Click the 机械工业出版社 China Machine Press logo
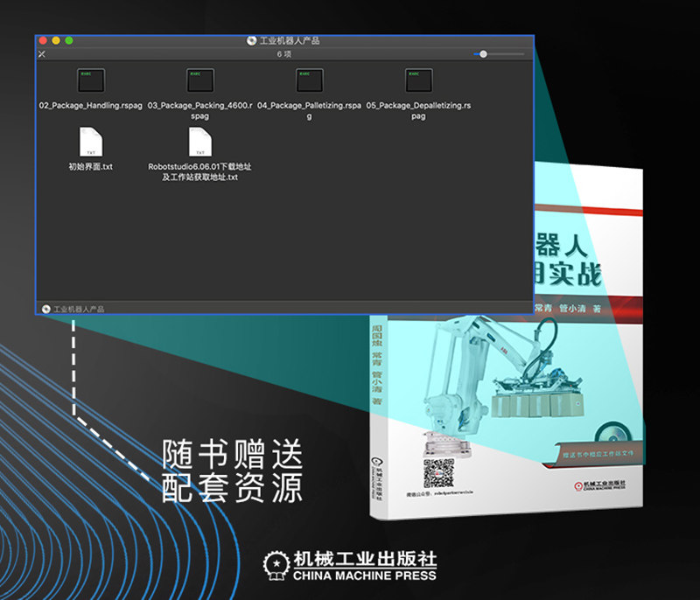The image size is (700, 600). (350, 565)
